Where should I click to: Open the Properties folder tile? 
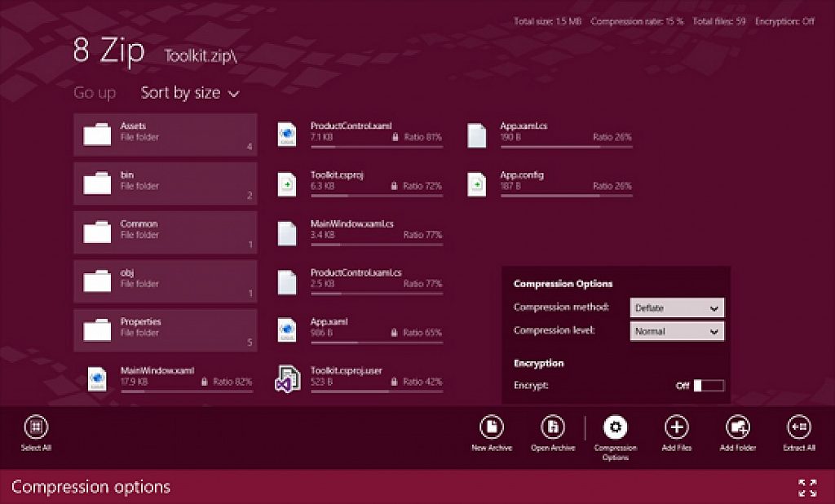165,330
